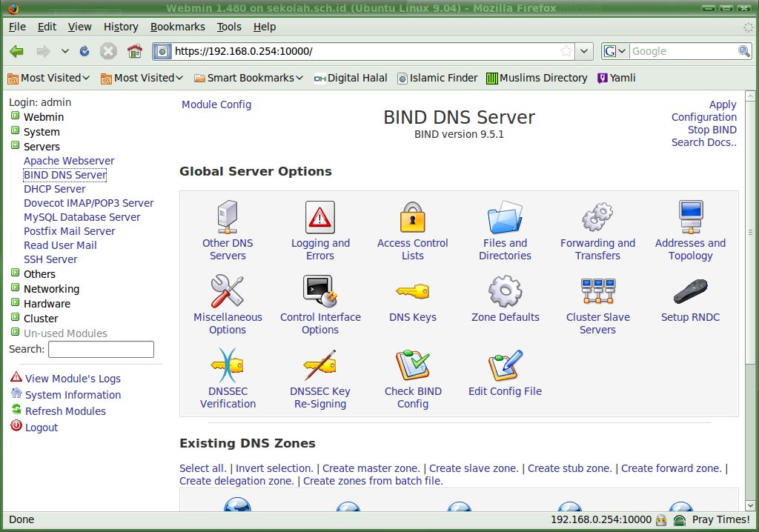Open the URL bar history dropdown arrow
759x532 pixels.
584,51
